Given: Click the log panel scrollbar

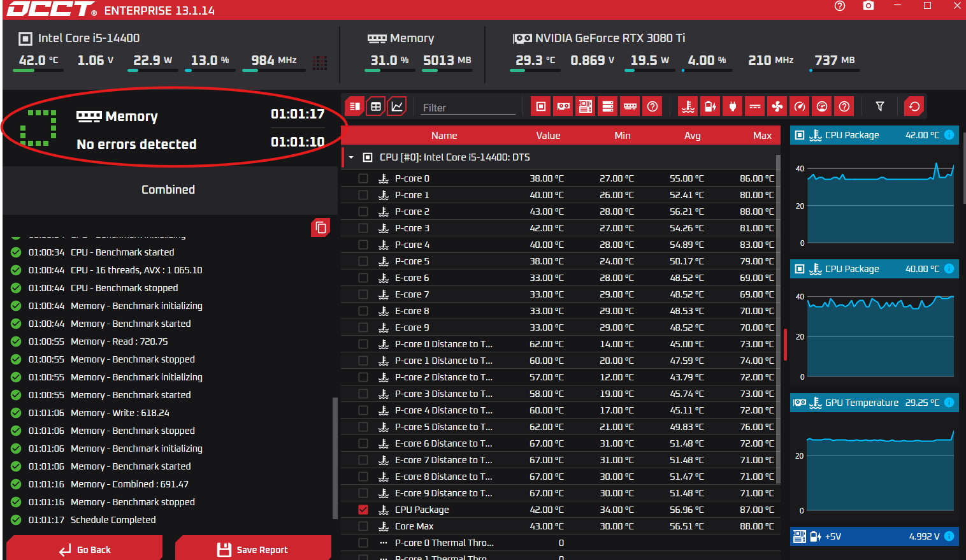Looking at the screenshot, I should coord(335,459).
